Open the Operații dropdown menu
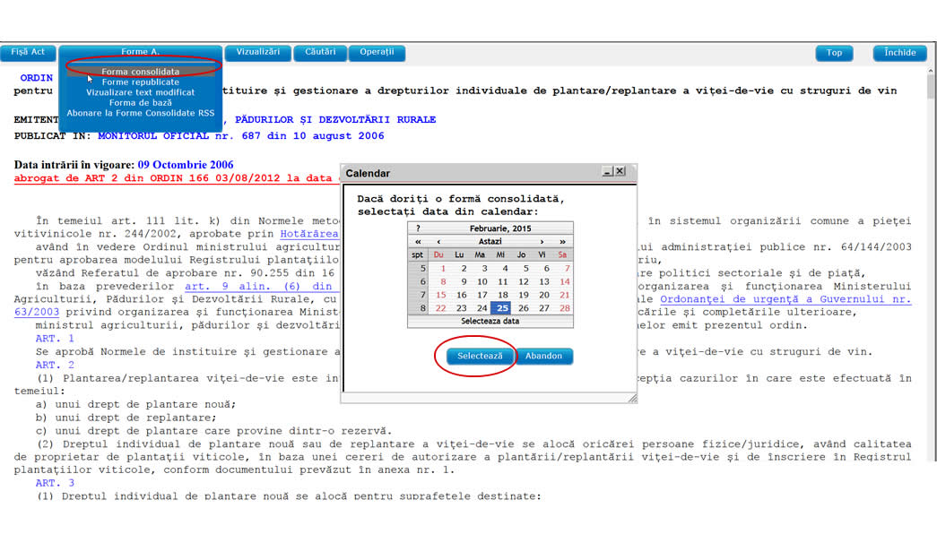 tap(376, 53)
